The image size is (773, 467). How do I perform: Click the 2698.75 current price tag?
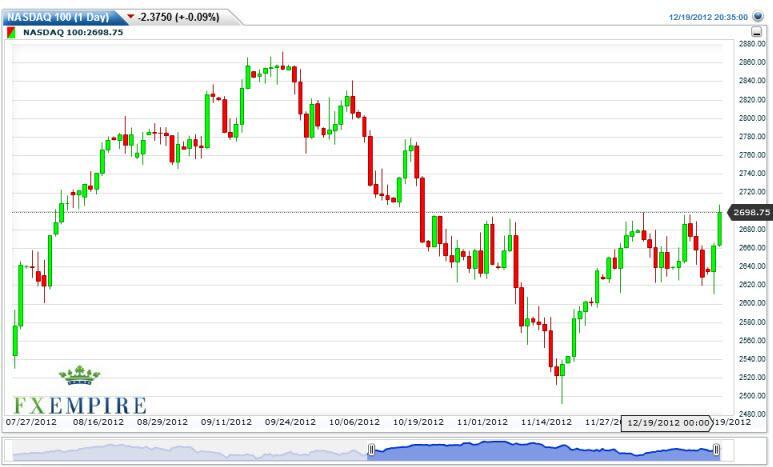[x=751, y=212]
